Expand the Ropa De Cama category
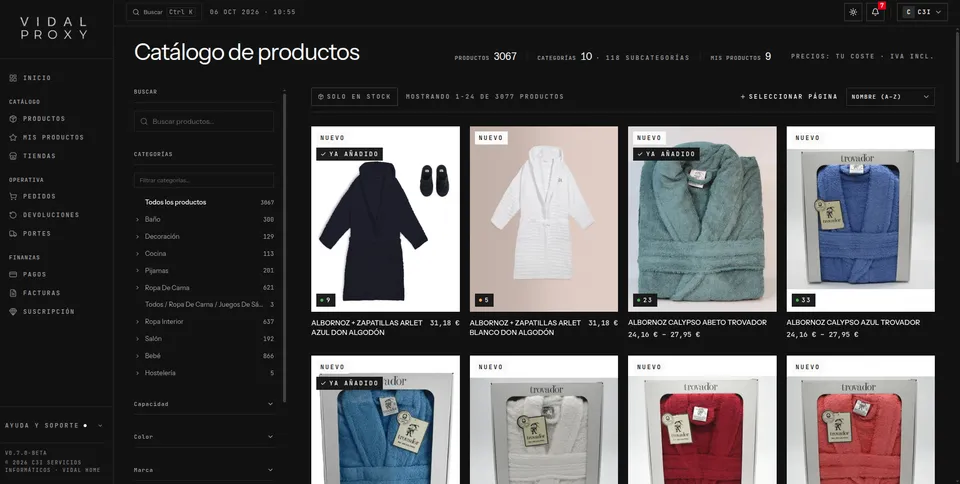The width and height of the screenshot is (960, 484). (137, 288)
